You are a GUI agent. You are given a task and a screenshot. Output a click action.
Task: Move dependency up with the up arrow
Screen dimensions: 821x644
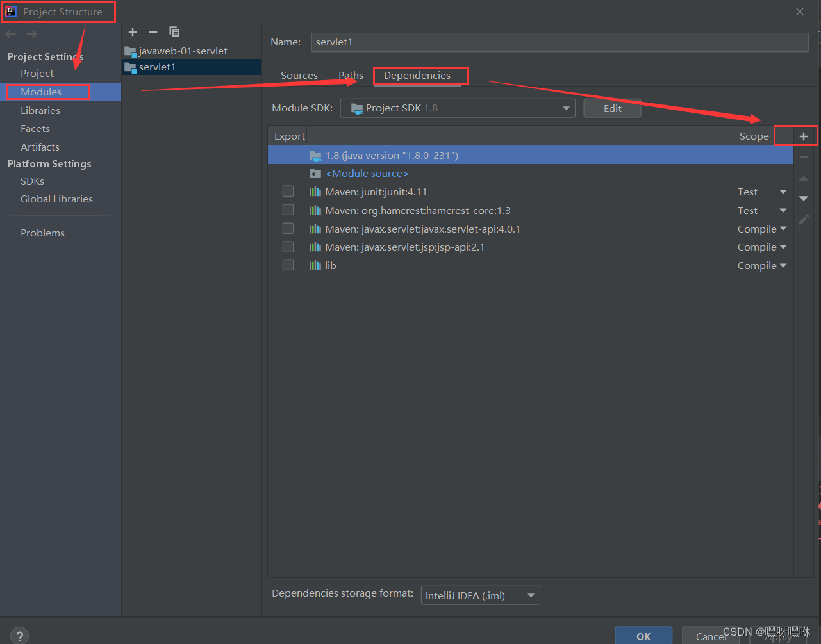coord(804,178)
